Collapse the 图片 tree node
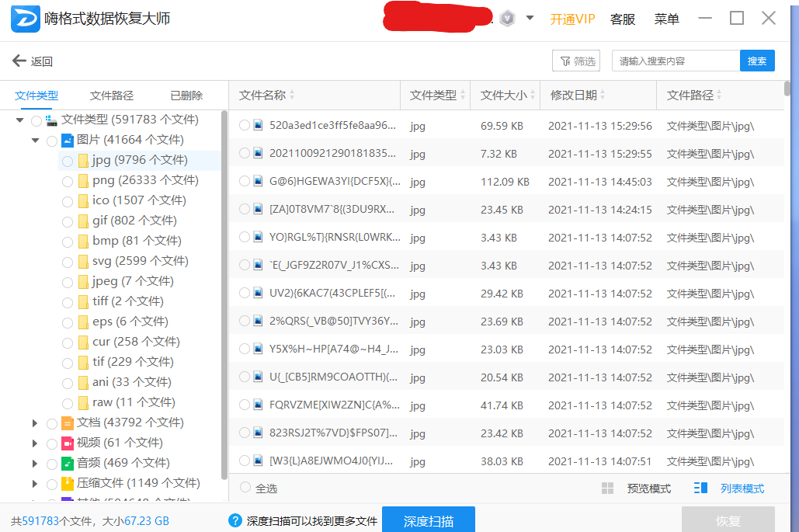Screen dimensions: 799x532 [35, 140]
